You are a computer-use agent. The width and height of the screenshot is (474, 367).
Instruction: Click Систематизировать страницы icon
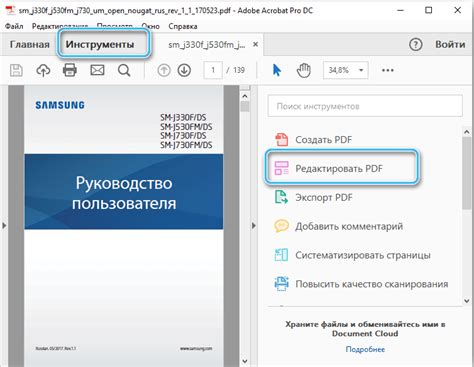281,255
